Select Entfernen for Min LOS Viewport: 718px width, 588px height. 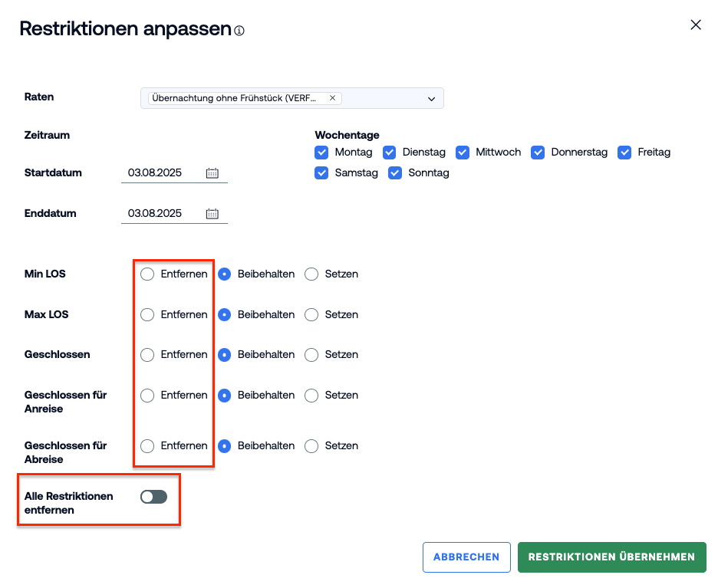click(x=147, y=274)
